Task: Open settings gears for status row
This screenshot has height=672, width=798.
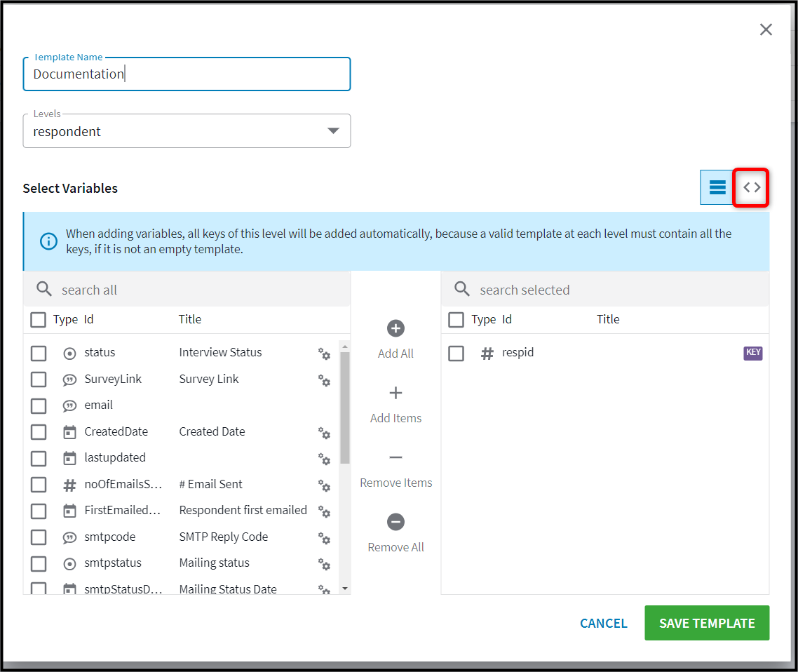Action: [x=324, y=354]
